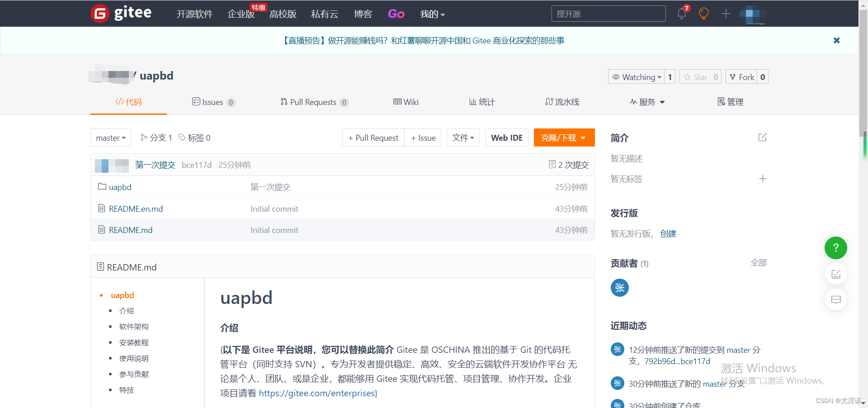The width and height of the screenshot is (868, 408).
Task: Click avatar beside 12分钟前推送 activity
Action: pyautogui.click(x=617, y=349)
